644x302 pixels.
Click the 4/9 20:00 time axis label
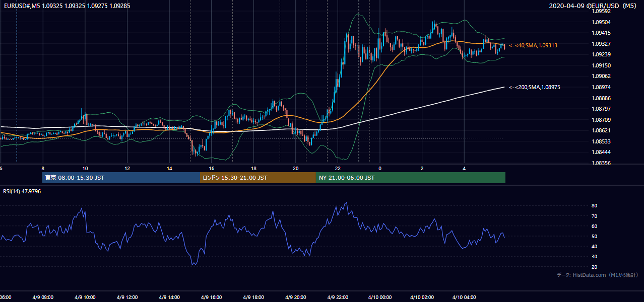296,297
